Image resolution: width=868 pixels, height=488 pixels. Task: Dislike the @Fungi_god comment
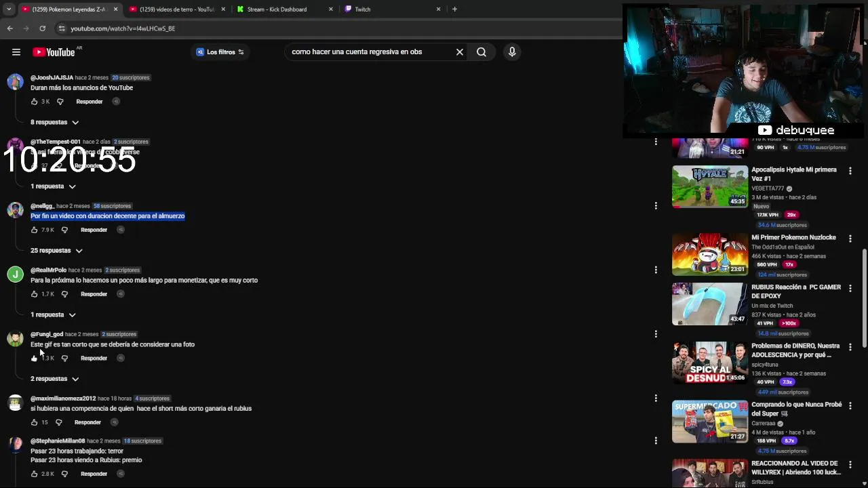tap(64, 359)
